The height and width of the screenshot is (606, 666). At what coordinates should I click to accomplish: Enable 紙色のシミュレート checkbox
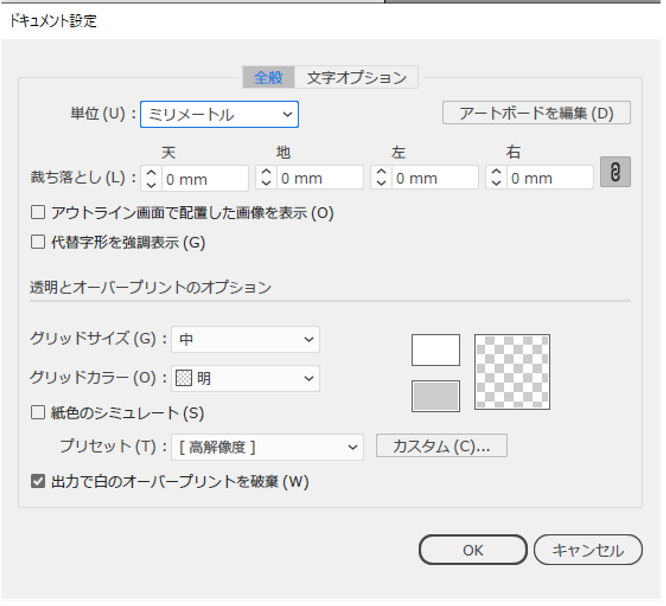tap(38, 413)
